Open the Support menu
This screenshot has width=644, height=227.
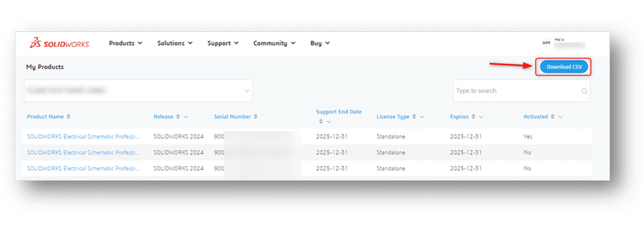point(223,43)
